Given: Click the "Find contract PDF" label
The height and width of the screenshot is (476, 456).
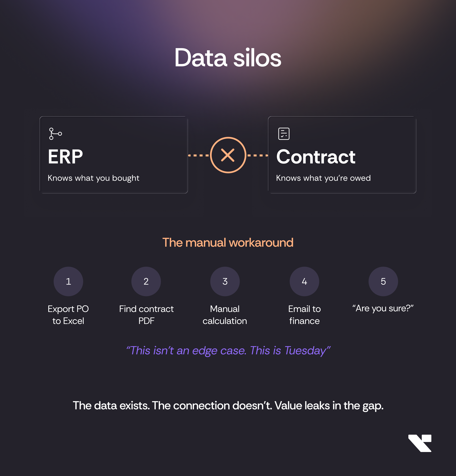Looking at the screenshot, I should point(146,315).
